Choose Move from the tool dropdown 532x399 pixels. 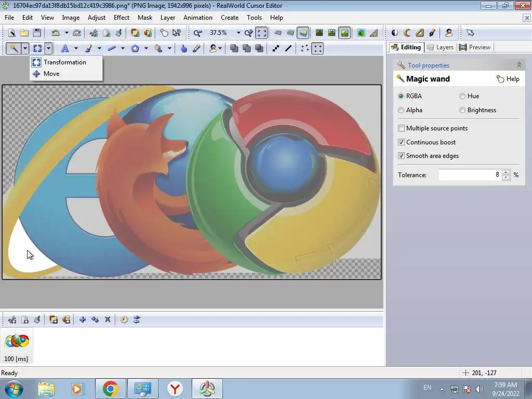click(66, 74)
